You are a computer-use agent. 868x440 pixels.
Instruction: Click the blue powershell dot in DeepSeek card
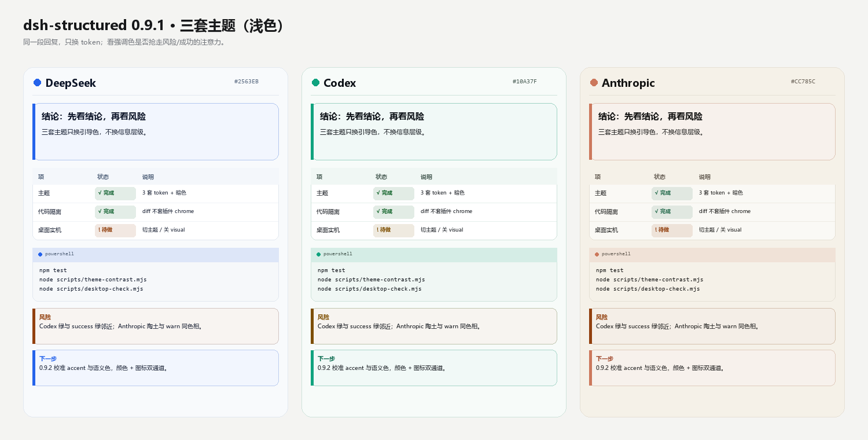pyautogui.click(x=40, y=254)
